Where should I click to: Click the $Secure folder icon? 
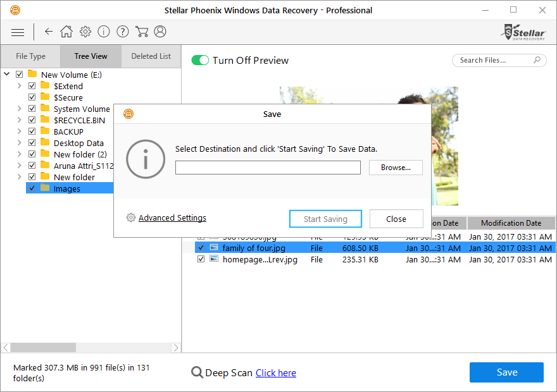click(45, 97)
